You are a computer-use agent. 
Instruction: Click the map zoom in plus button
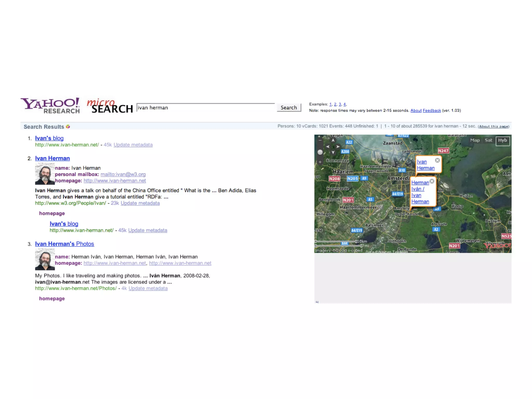[320, 162]
